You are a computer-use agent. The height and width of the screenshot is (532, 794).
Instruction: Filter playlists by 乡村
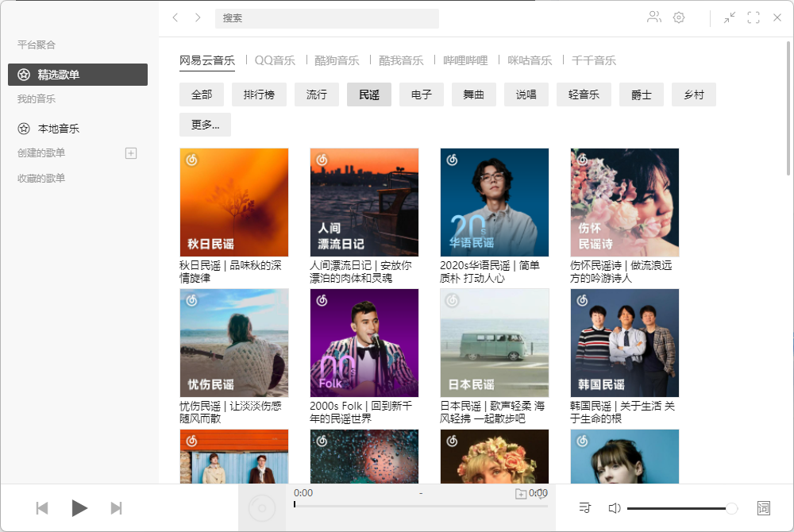(x=694, y=94)
